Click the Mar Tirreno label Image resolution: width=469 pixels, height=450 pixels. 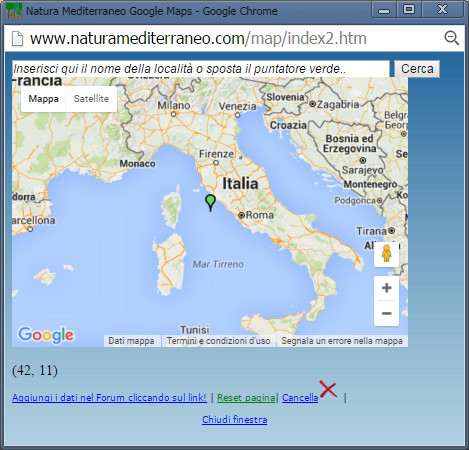[x=218, y=264]
